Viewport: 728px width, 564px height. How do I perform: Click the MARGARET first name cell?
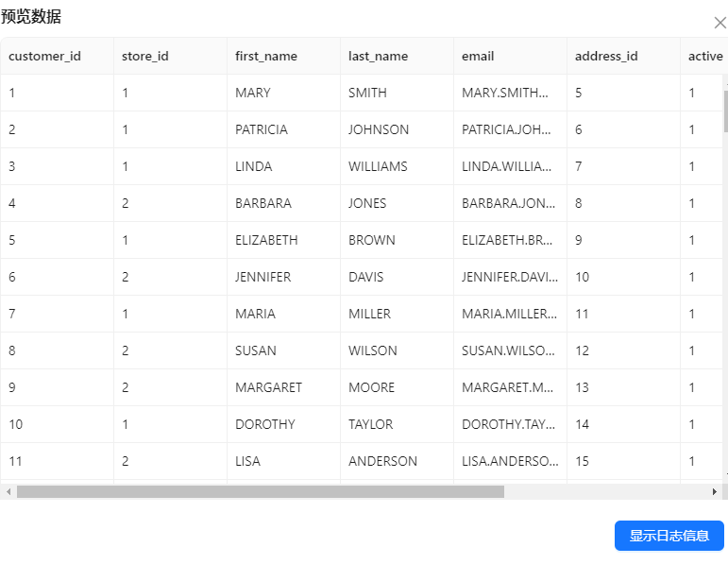[268, 387]
